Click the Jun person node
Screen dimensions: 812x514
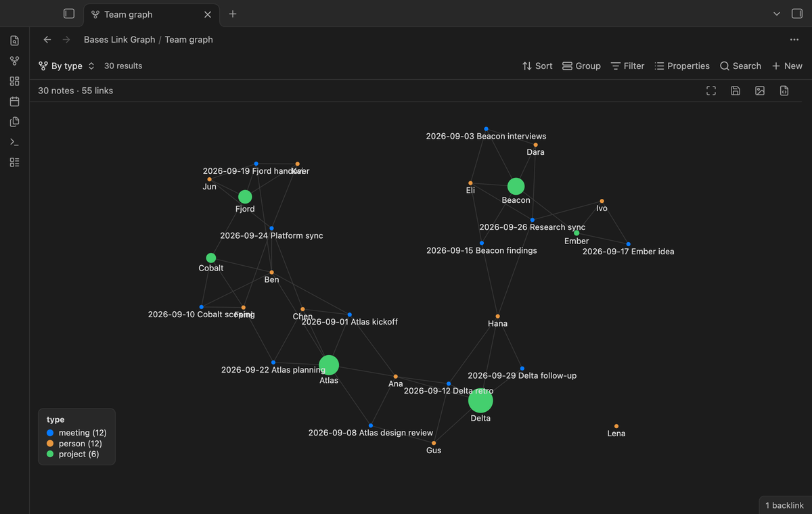pos(210,179)
